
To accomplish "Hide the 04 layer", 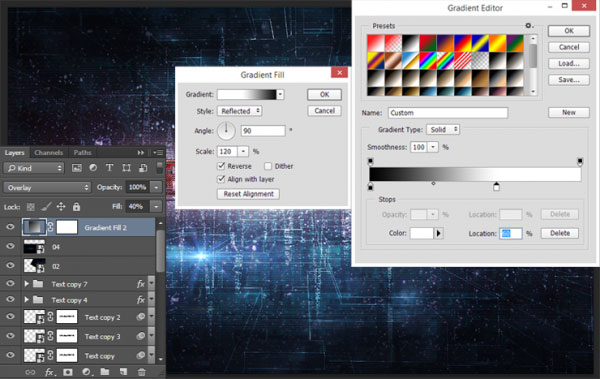I will (10, 246).
